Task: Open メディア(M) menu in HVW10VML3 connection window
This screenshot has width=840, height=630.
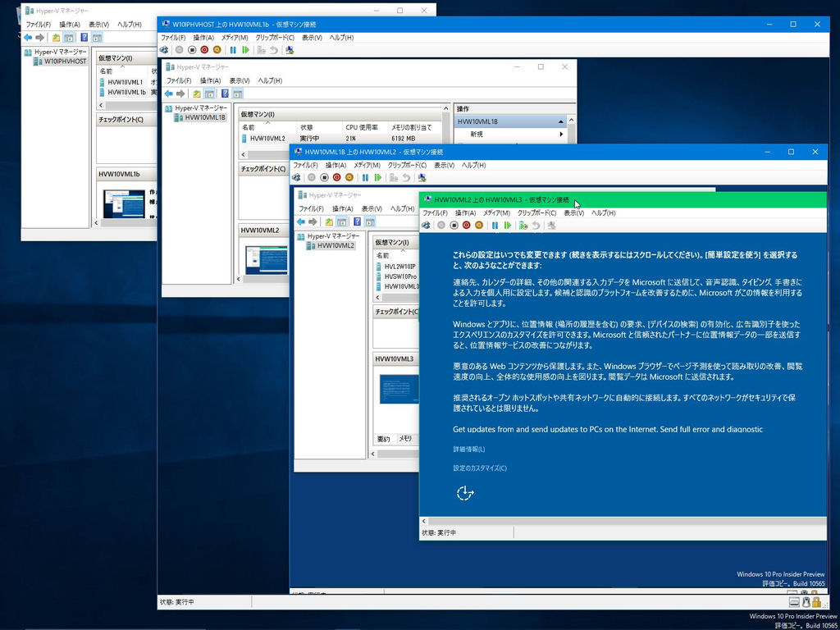Action: [x=496, y=212]
